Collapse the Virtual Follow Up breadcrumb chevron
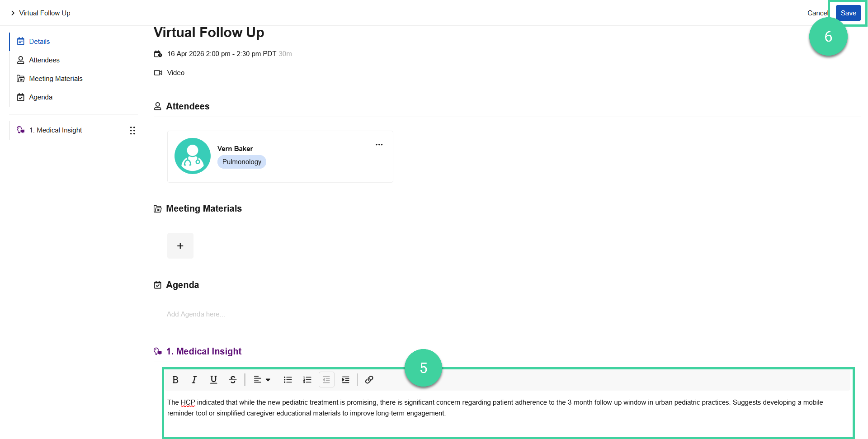The height and width of the screenshot is (439, 868). [13, 13]
